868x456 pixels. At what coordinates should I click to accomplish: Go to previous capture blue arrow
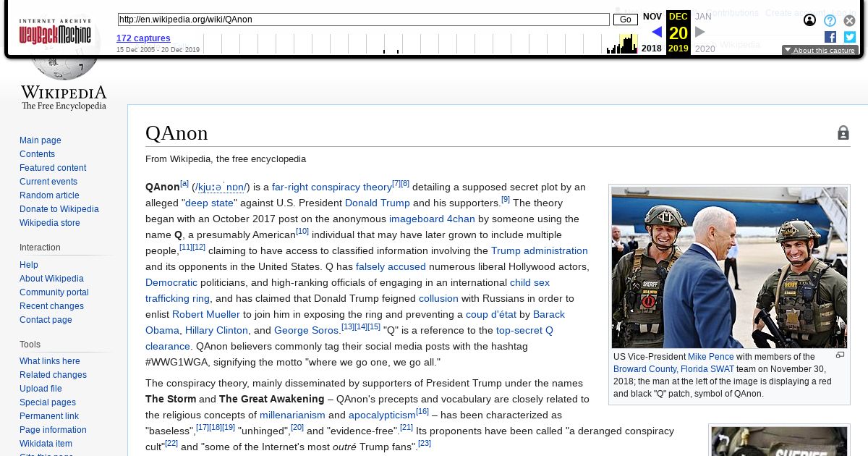tap(657, 32)
